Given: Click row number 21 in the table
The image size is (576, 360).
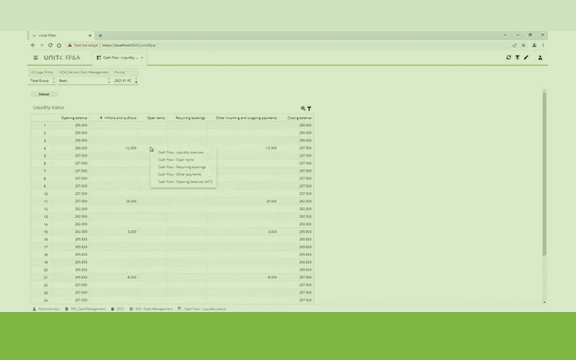Looking at the screenshot, I should pos(45,278).
